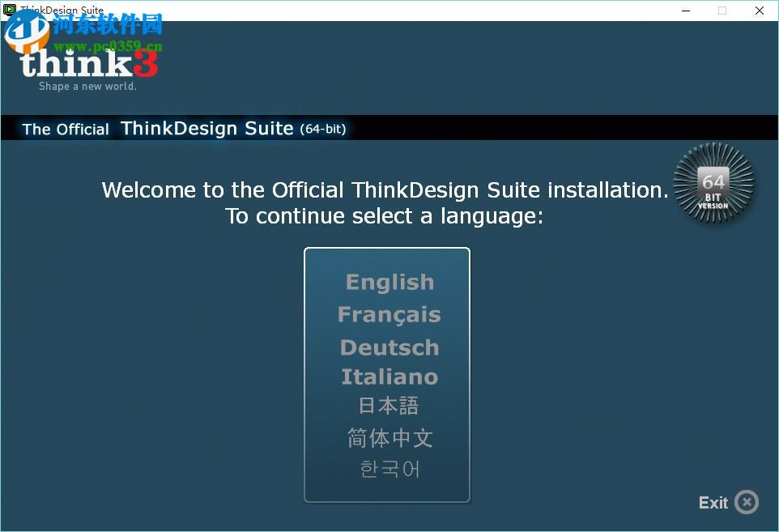Click the ThinkDesign Suite title bar icon
Image resolution: width=779 pixels, height=532 pixels.
[10, 10]
